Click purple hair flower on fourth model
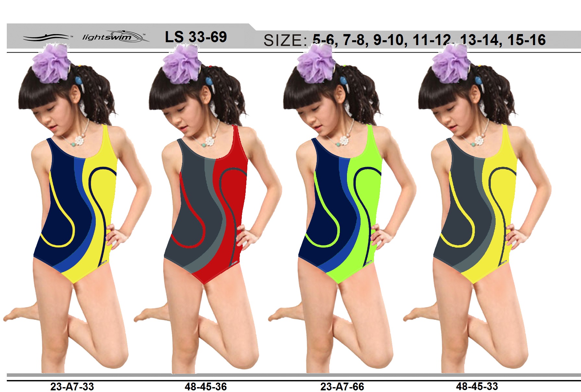581x392 pixels. pos(451,64)
